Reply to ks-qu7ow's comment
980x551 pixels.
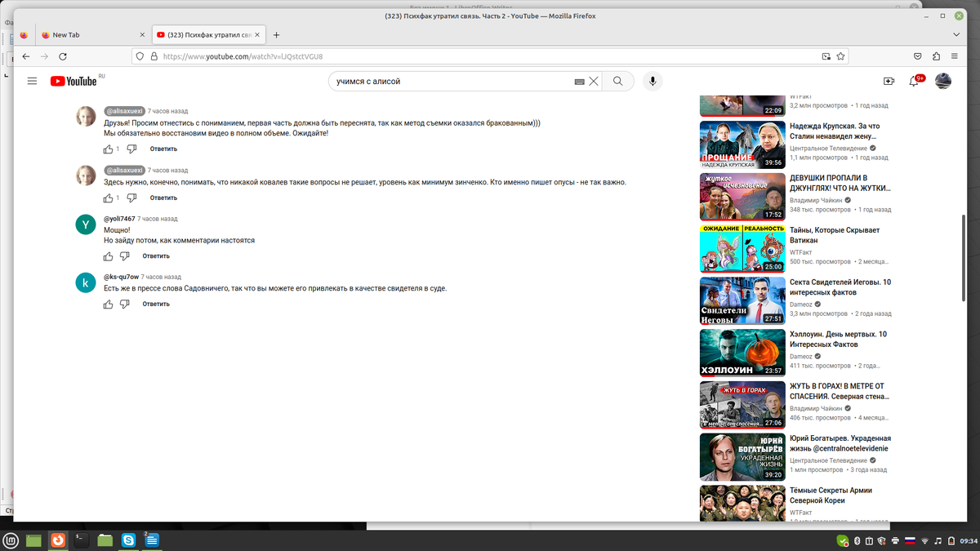click(x=156, y=304)
